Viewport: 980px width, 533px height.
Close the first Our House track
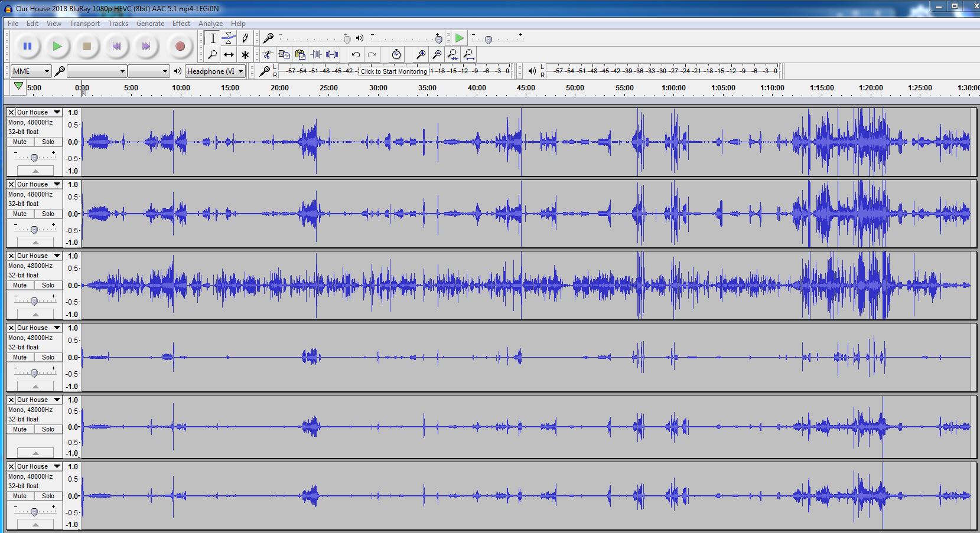pyautogui.click(x=11, y=112)
